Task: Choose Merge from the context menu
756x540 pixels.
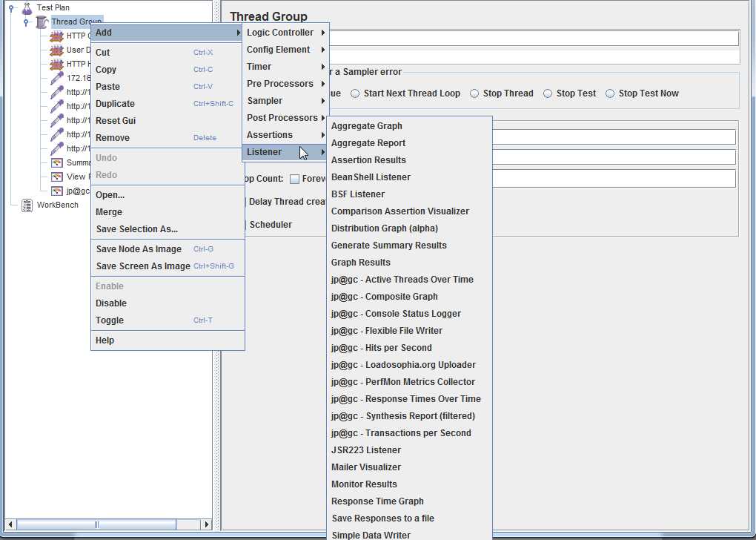Action: 168,212
